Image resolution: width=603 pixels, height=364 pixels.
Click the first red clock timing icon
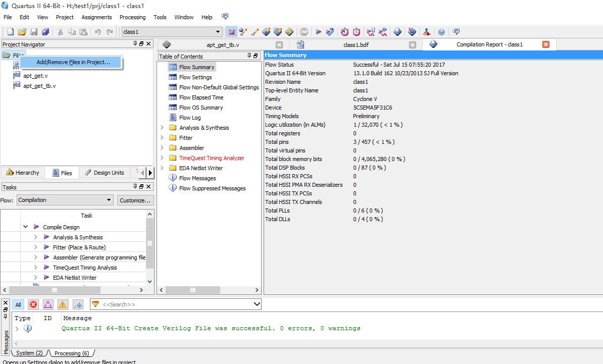tap(344, 32)
